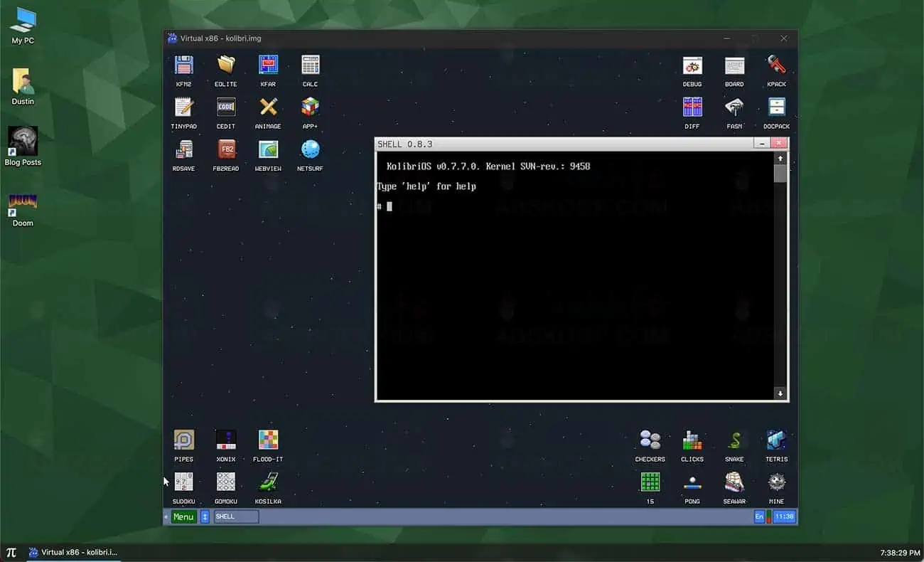Screen dimensions: 924x562
Task: Start the TETRIS game icon
Action: (x=776, y=441)
